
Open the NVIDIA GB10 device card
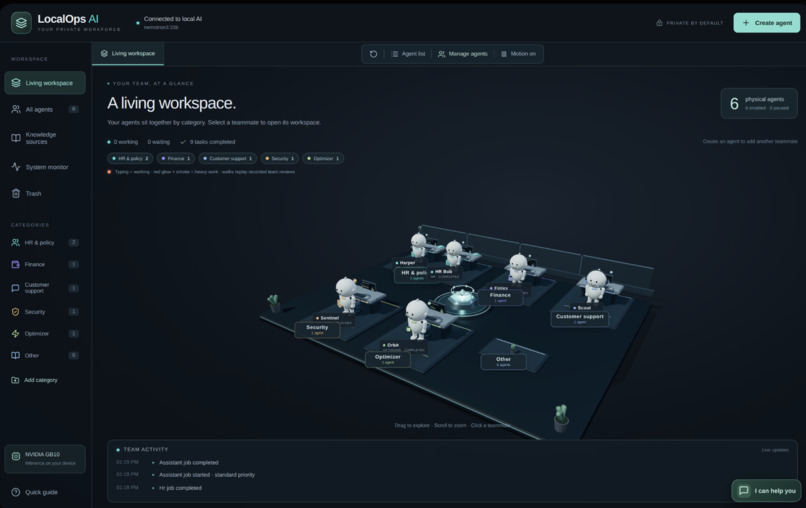click(45, 459)
